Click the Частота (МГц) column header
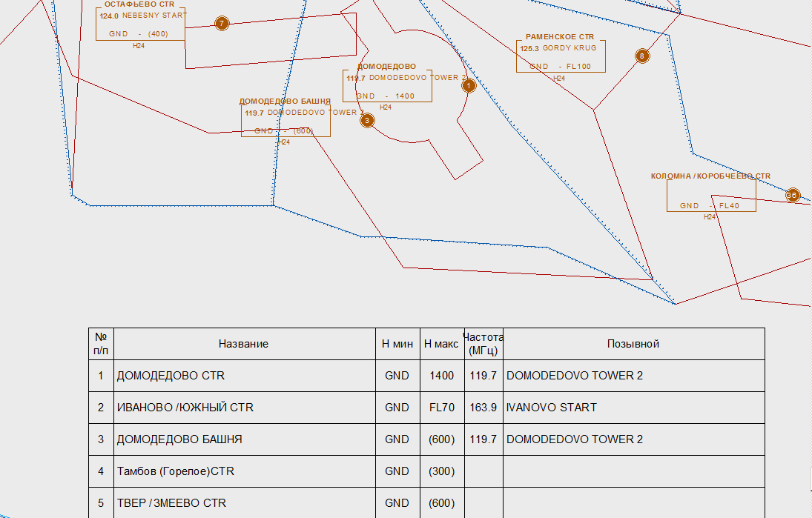 [x=483, y=344]
